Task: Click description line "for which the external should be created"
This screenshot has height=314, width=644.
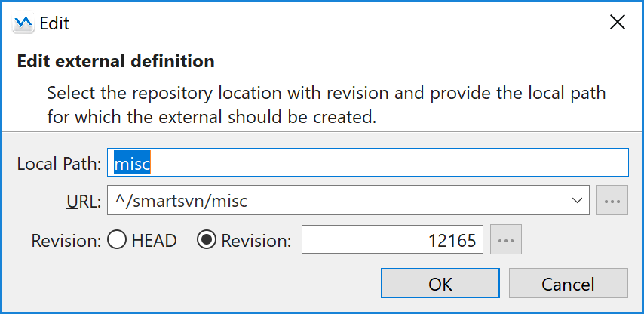Action: tap(211, 118)
